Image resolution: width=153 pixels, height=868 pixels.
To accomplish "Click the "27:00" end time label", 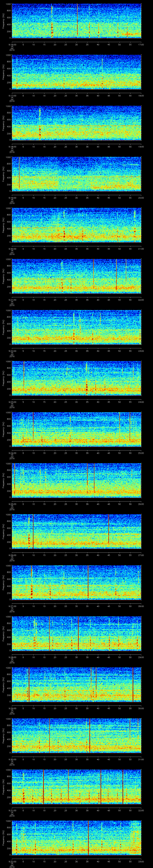I will coord(141,555).
